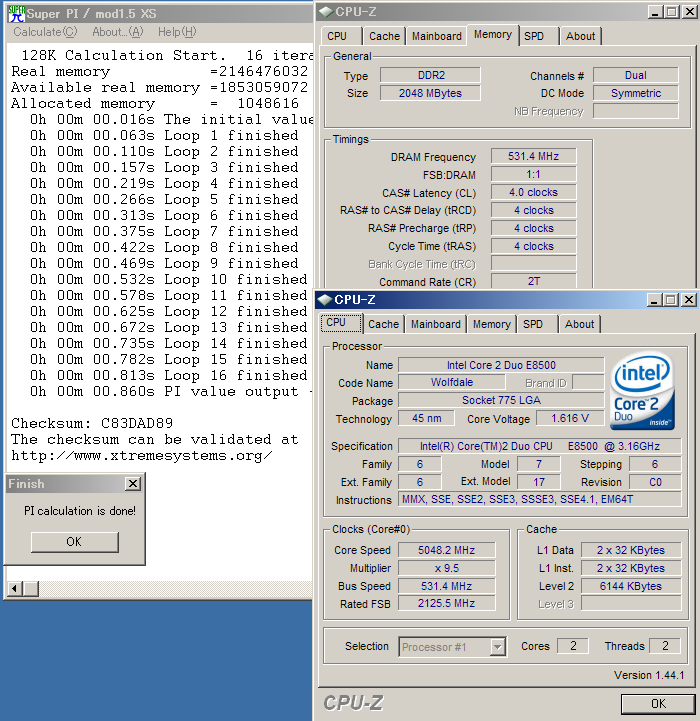Screen dimensions: 700x721
Task: Click the Super PI horizontal scrollbar thumb
Action: point(31,589)
